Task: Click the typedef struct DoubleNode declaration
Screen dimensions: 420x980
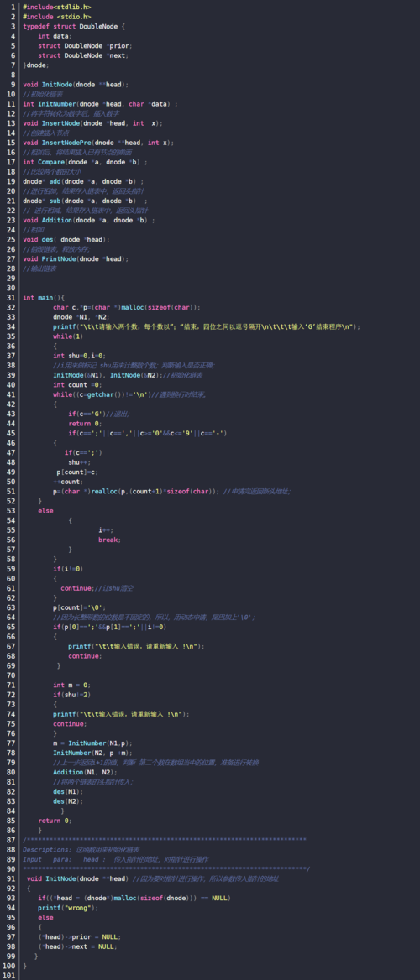Action: click(x=75, y=26)
